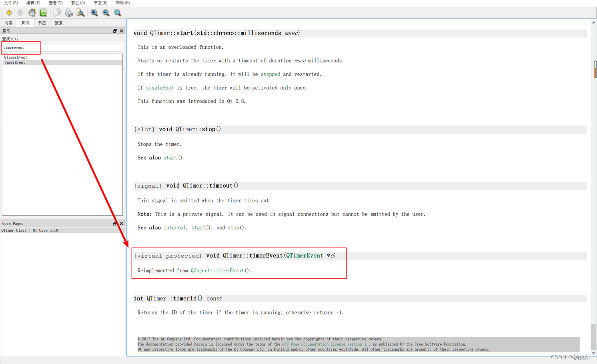Open the stop() link in See also
The image size is (597, 364).
[x=236, y=228]
